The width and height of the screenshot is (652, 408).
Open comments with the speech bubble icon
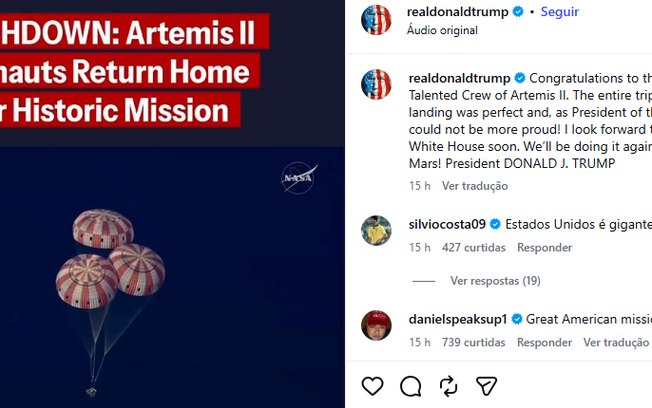(x=410, y=386)
